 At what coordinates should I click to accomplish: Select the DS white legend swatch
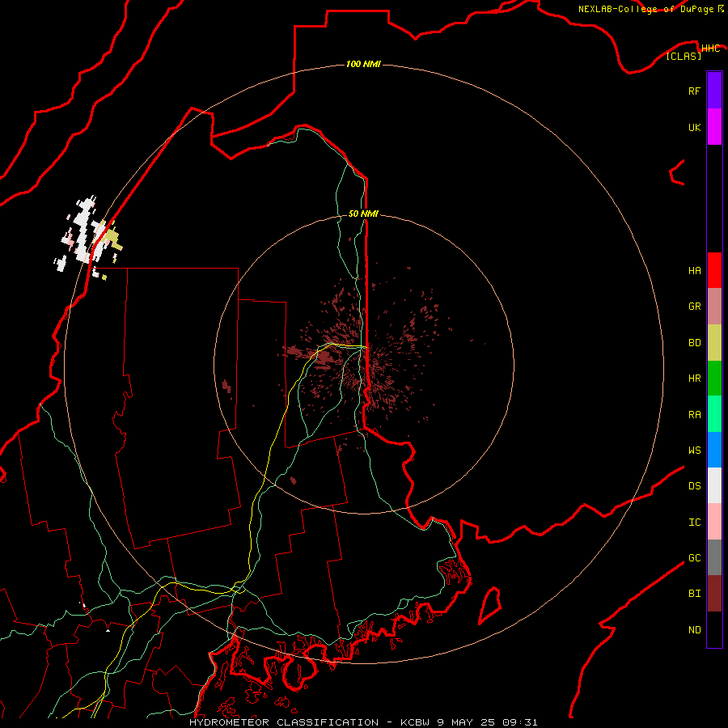(x=714, y=485)
